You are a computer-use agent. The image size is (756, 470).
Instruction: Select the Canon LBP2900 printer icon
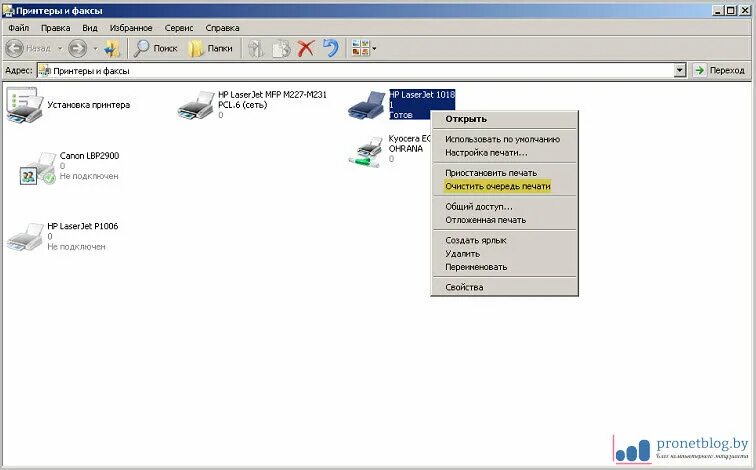37,169
